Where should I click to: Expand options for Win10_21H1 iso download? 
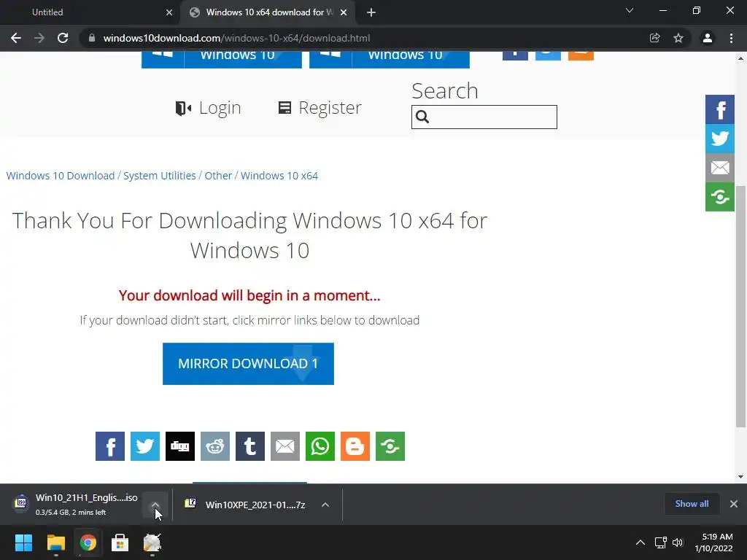tap(155, 505)
